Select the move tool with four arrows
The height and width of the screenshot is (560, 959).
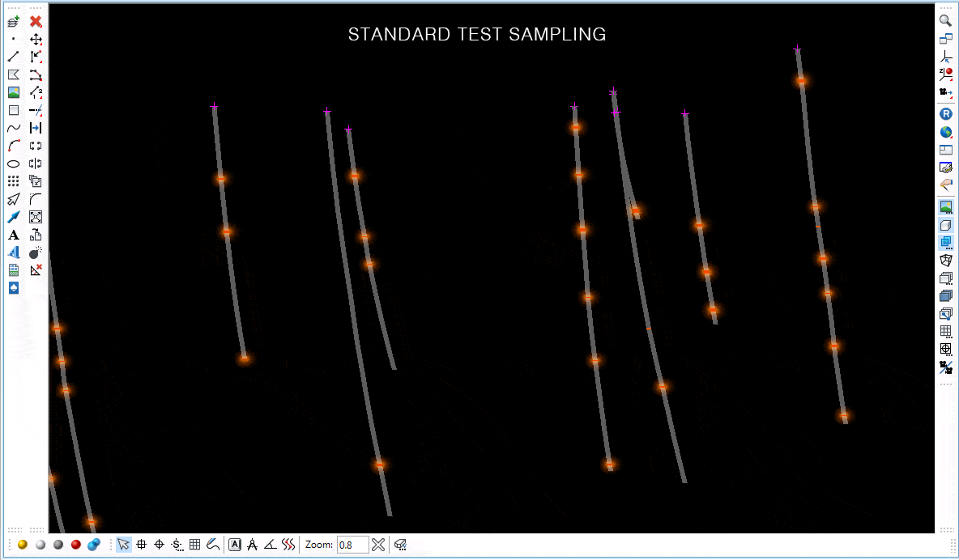pyautogui.click(x=36, y=39)
